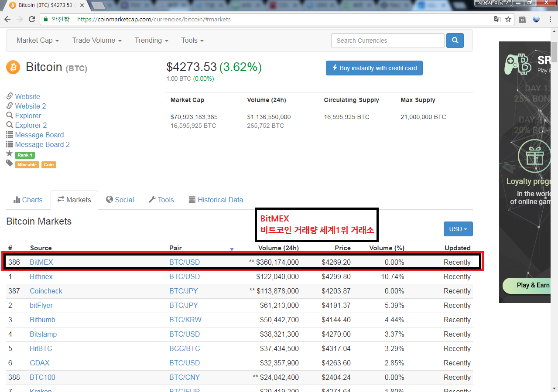This screenshot has width=558, height=392.
Task: Click the tag icon next to Mineable
Action: [9, 163]
